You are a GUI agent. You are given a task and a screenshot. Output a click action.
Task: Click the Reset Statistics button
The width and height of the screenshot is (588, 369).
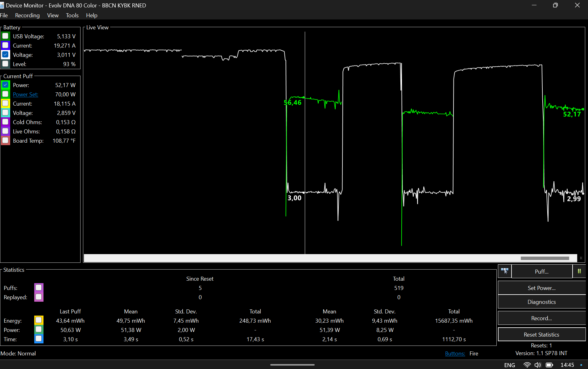tap(541, 334)
